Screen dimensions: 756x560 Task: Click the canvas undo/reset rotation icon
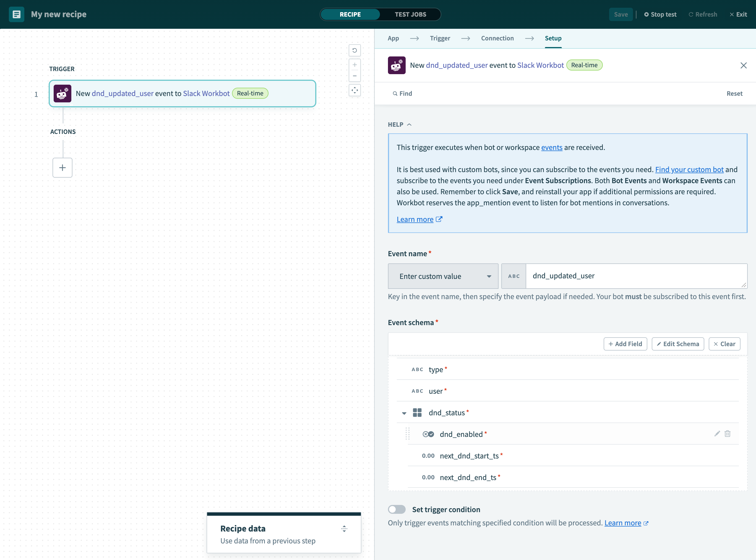(x=354, y=51)
